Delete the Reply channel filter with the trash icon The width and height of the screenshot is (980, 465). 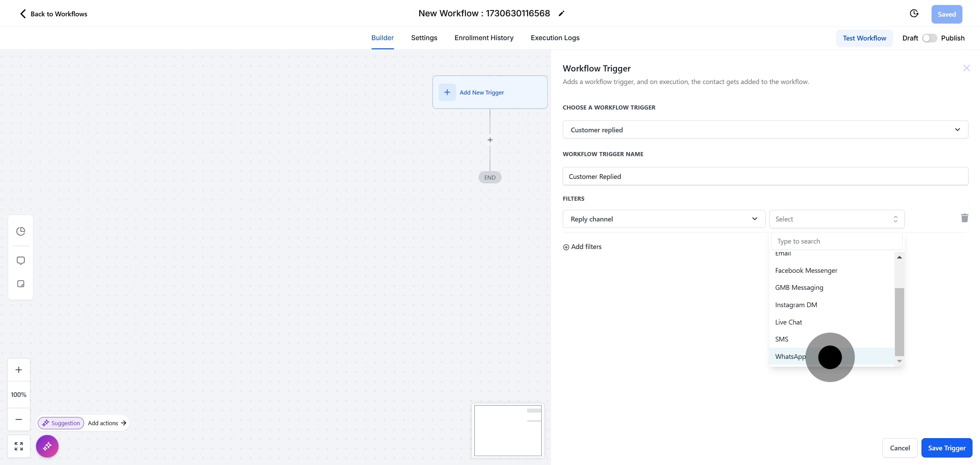[x=964, y=218]
